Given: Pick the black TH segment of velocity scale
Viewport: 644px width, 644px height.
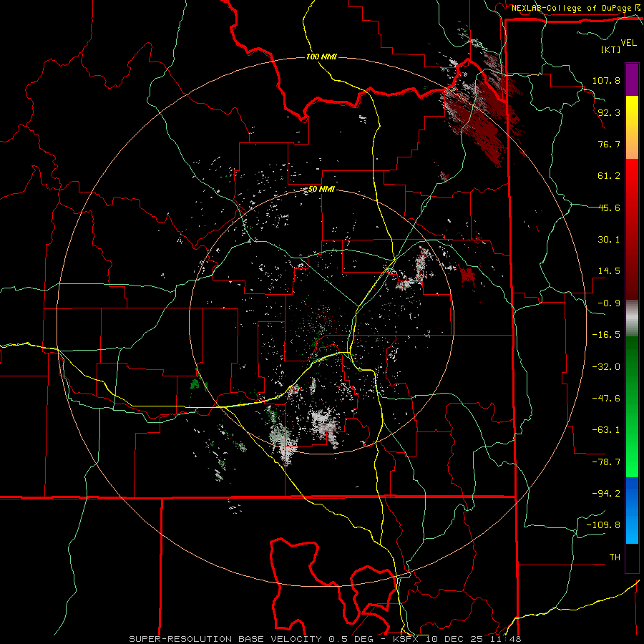Looking at the screenshot, I should [632, 558].
